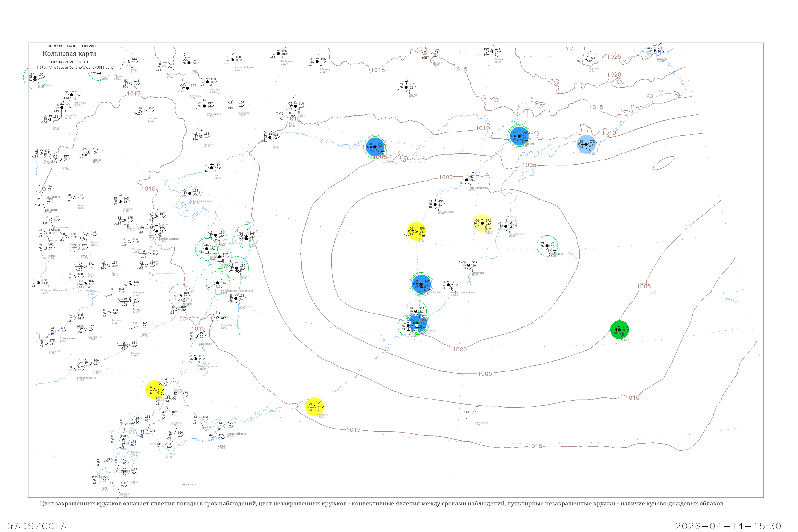
Task: Click the yellow fog circle near Wakkanai
Action: click(x=154, y=390)
